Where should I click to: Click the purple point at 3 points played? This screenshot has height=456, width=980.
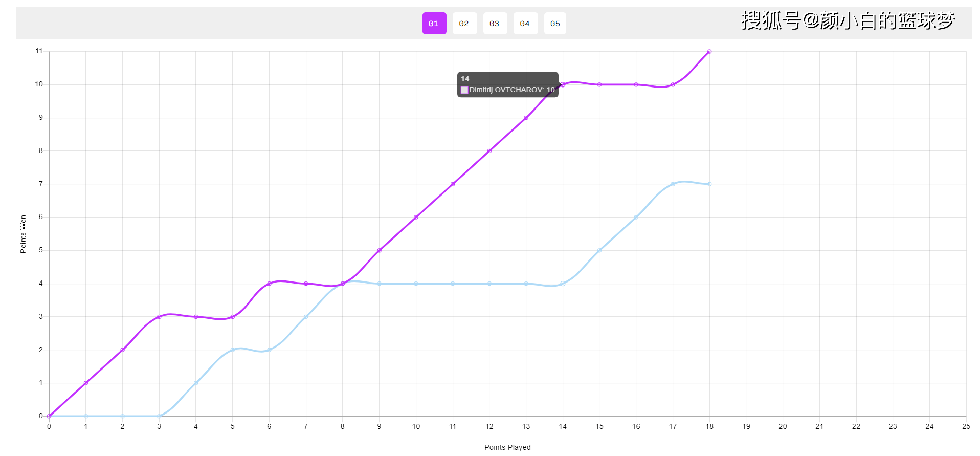pyautogui.click(x=159, y=317)
